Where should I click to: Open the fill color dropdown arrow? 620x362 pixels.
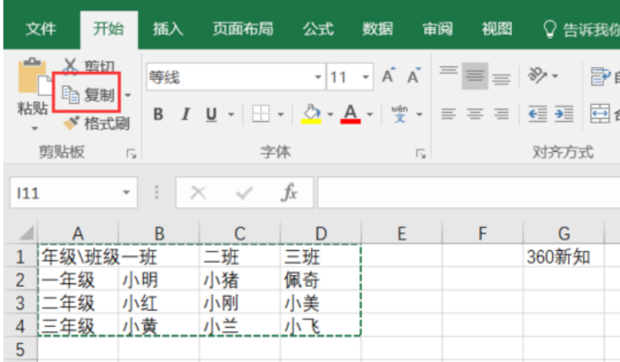click(x=331, y=115)
